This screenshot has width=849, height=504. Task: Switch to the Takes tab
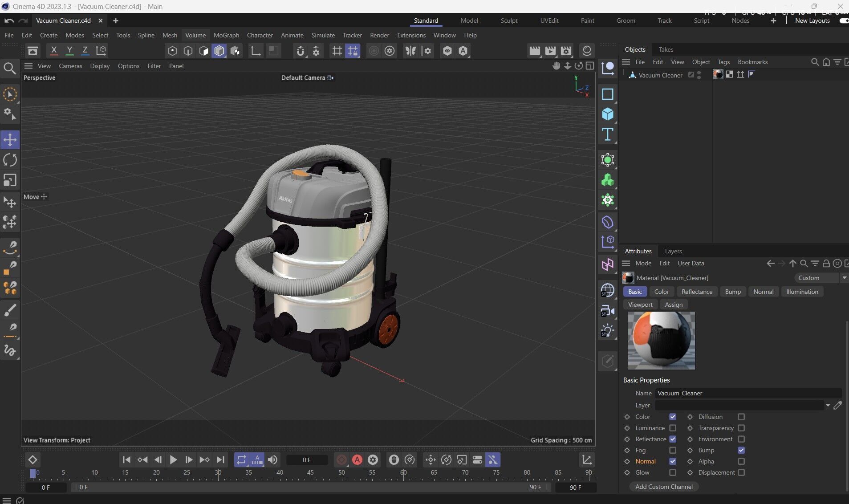[x=666, y=49]
